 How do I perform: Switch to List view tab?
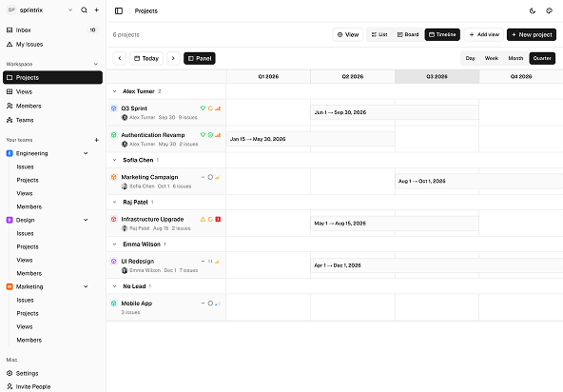(379, 34)
